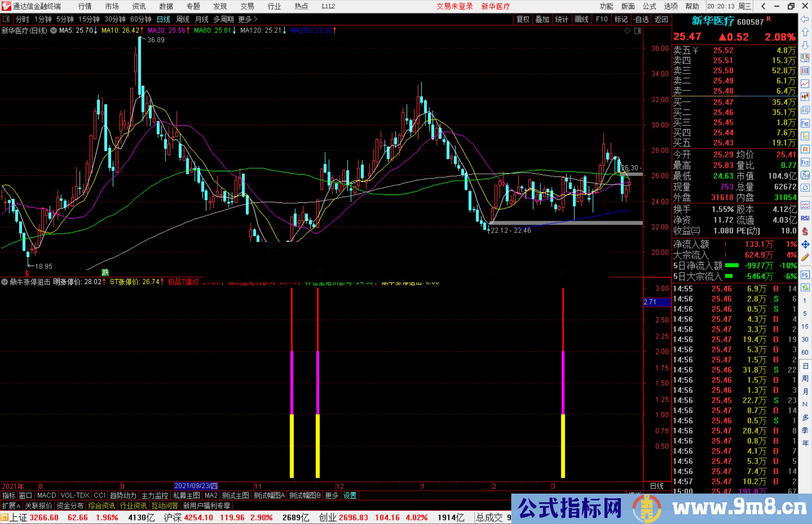Open the tree structure icon in sidebar
Screen dimensions: 812x524
[805, 136]
